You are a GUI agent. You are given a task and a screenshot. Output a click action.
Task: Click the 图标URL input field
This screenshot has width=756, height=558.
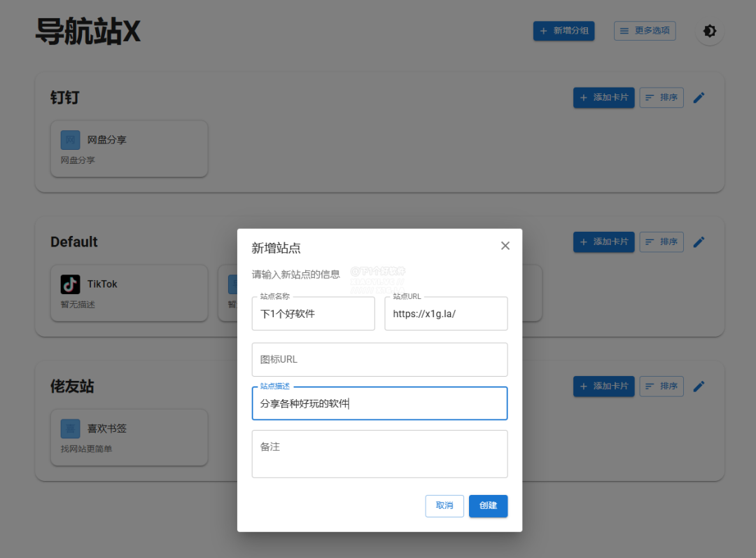click(x=379, y=359)
